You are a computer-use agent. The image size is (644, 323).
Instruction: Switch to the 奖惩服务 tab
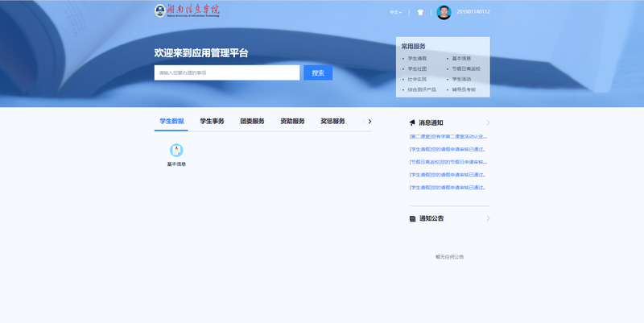pos(332,122)
